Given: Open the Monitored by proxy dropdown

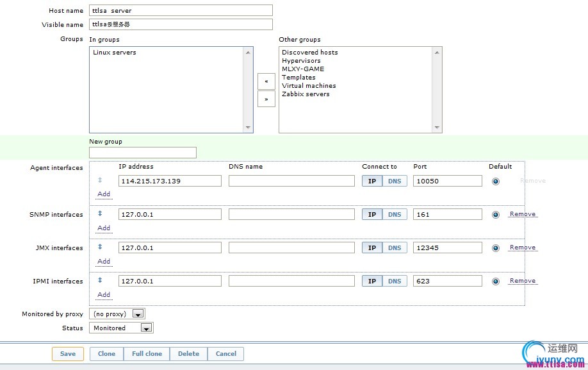Looking at the screenshot, I should point(117,314).
